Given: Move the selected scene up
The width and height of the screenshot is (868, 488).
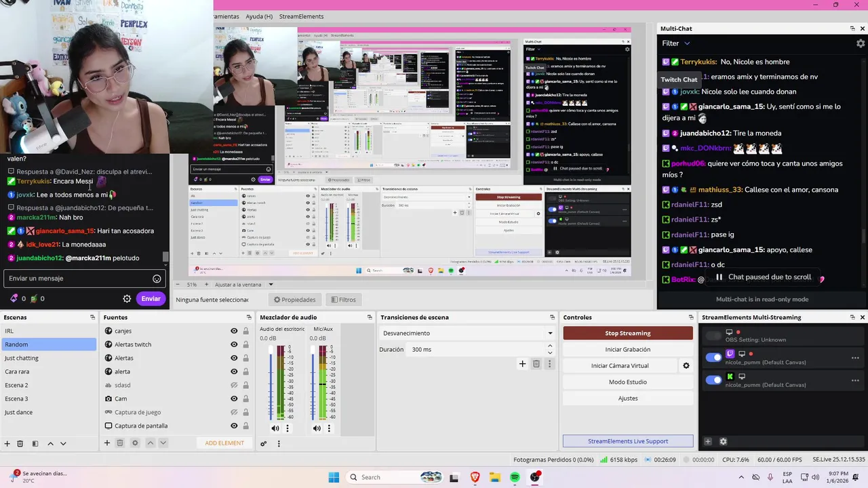Looking at the screenshot, I should click(x=50, y=443).
